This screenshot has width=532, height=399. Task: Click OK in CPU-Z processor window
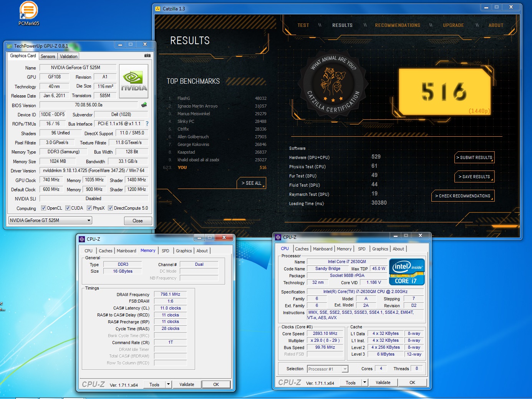coord(413,382)
